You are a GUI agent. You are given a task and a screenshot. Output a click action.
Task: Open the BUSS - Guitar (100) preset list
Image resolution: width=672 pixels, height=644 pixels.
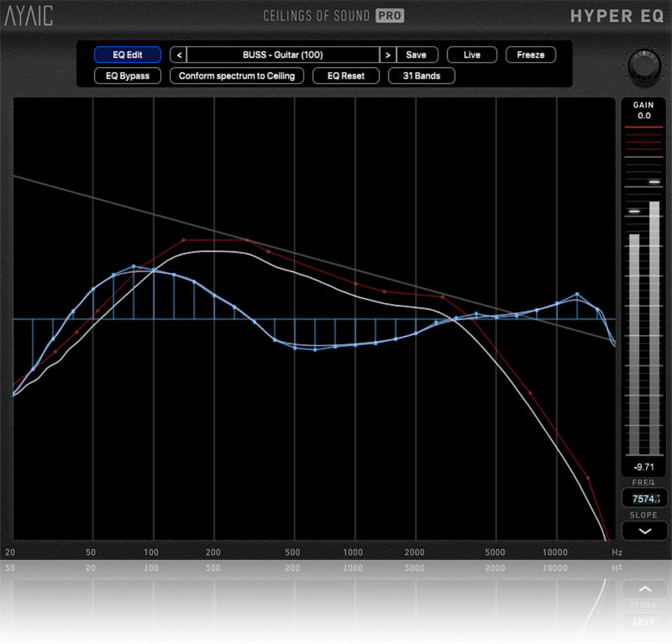[x=282, y=55]
